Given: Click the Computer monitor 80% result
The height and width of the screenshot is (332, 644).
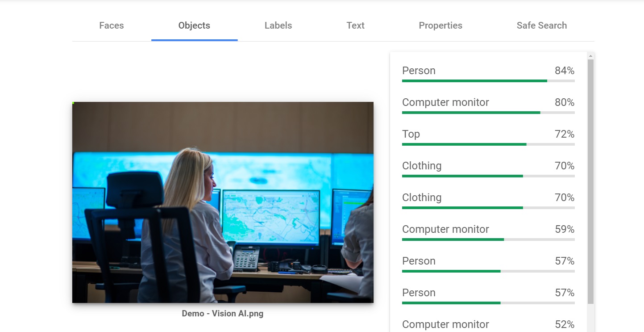Looking at the screenshot, I should pyautogui.click(x=488, y=103).
